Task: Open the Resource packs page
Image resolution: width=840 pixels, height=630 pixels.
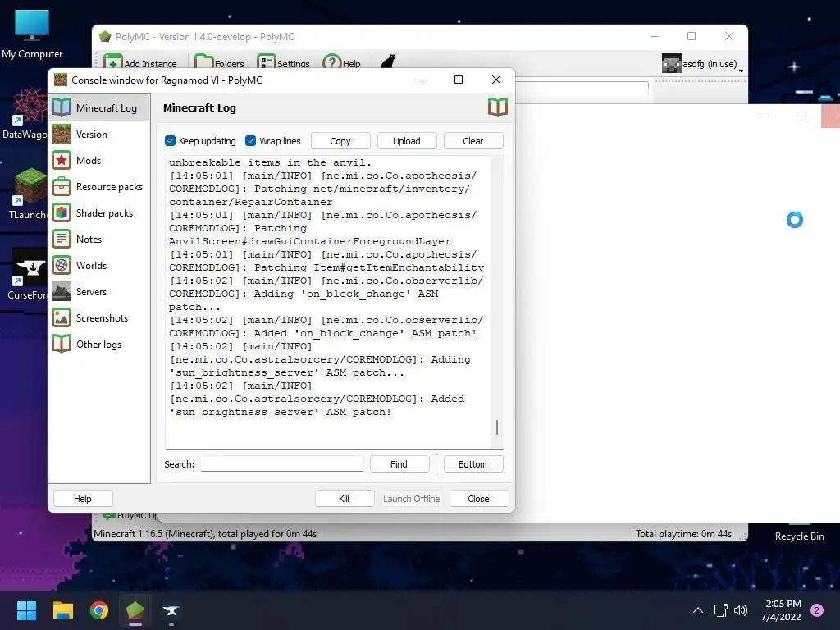Action: point(99,186)
